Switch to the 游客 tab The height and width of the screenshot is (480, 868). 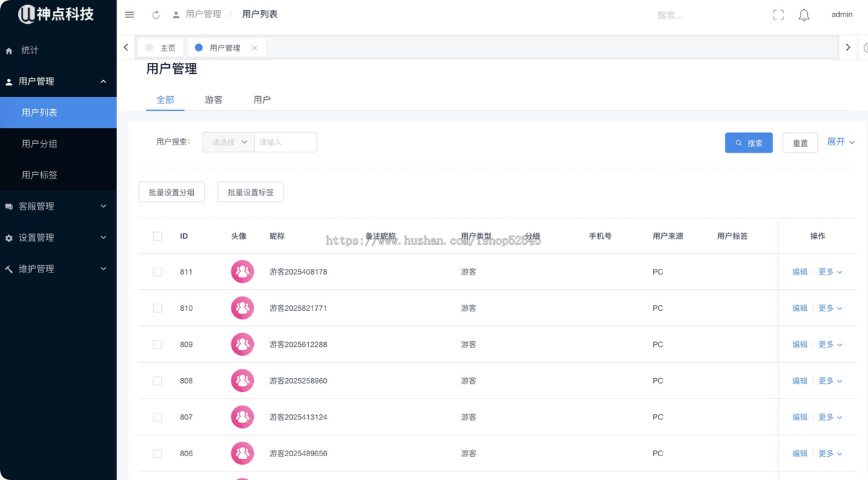[x=213, y=100]
